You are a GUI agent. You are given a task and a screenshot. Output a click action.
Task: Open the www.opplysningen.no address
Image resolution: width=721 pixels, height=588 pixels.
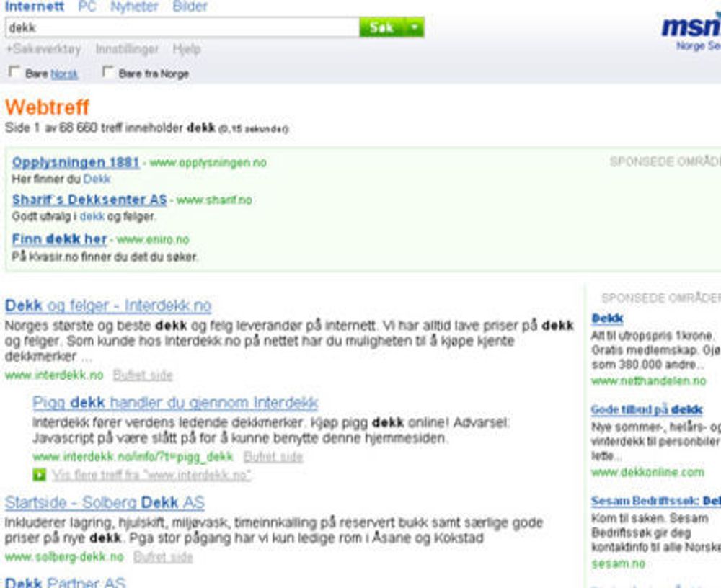pos(208,162)
